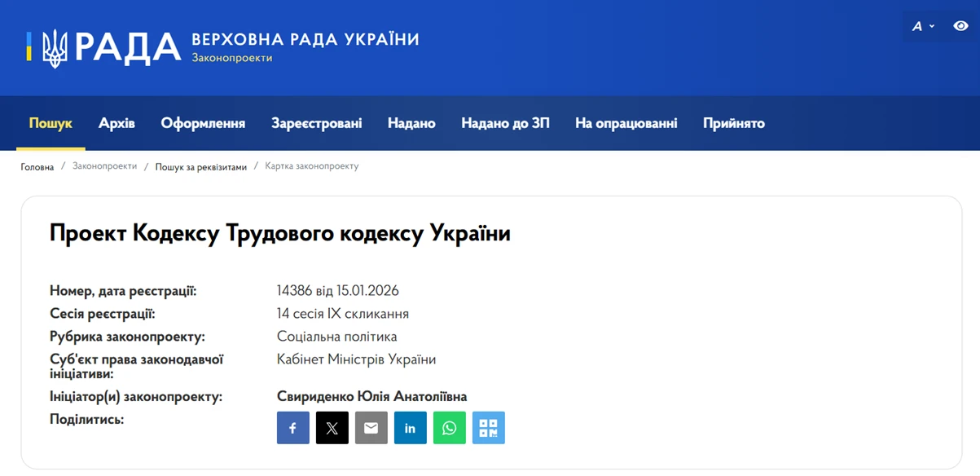The image size is (980, 476).
Task: Share the bill via X (Twitter)
Action: click(332, 427)
